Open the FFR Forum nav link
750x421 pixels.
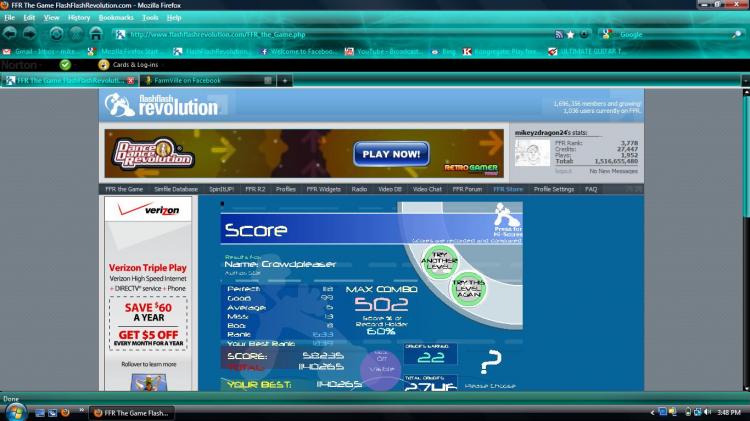tap(467, 189)
